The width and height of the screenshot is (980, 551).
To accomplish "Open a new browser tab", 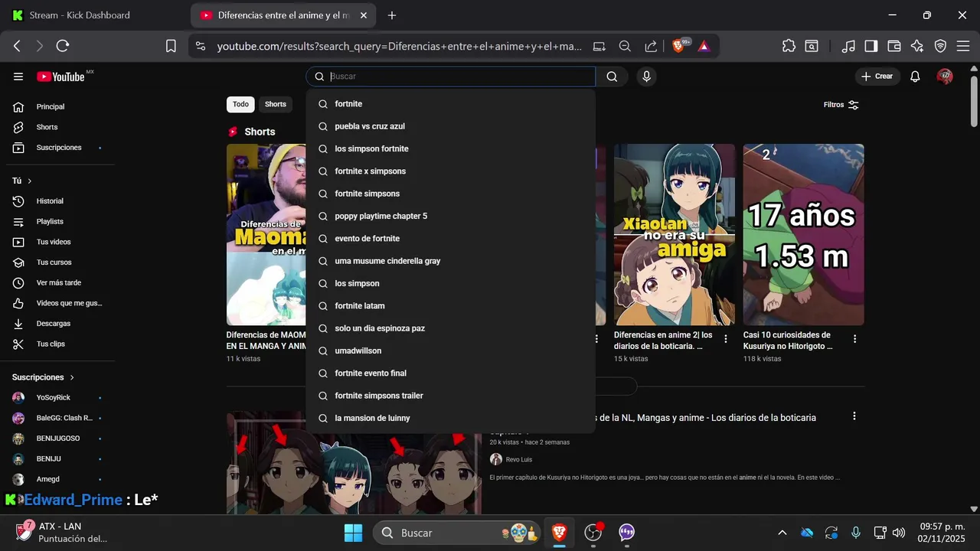I will coord(392,15).
